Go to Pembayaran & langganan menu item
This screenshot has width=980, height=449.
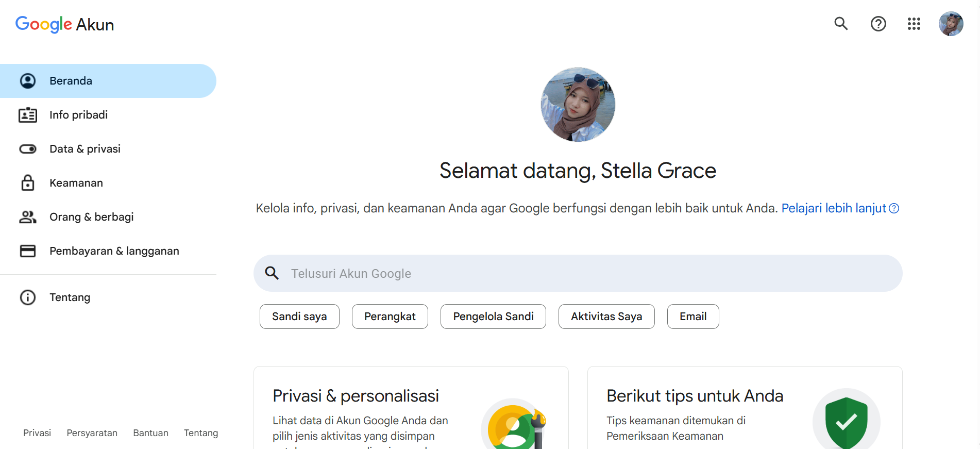click(x=108, y=251)
